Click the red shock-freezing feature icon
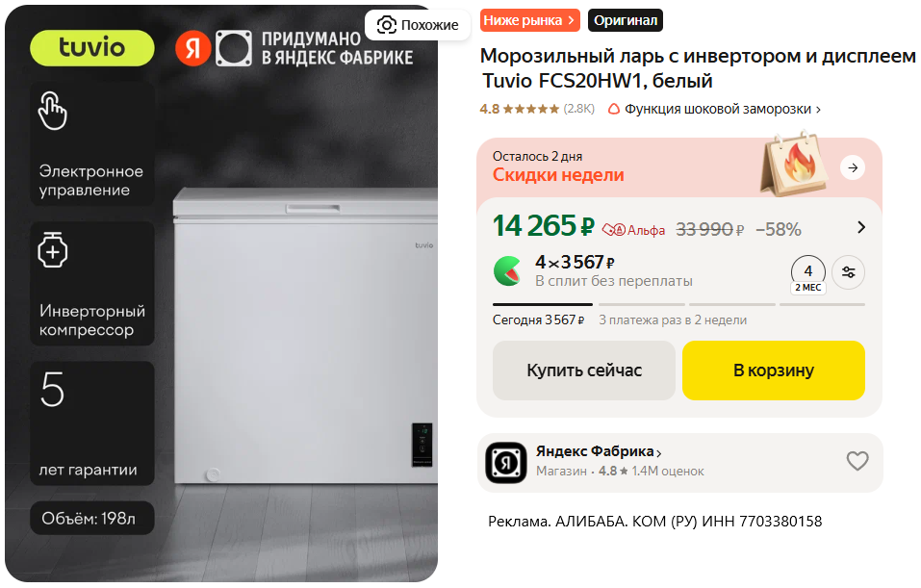Screen dimensions: 921x588 tap(614, 109)
